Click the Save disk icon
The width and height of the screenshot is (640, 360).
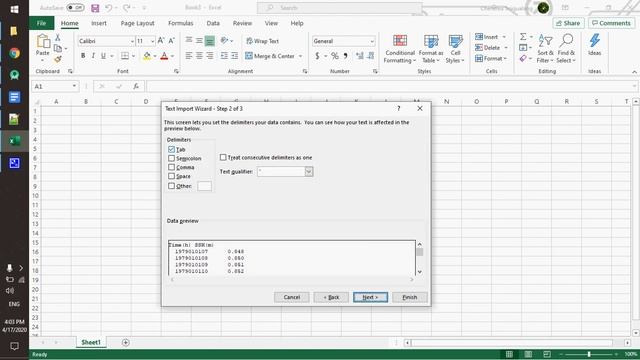95,8
